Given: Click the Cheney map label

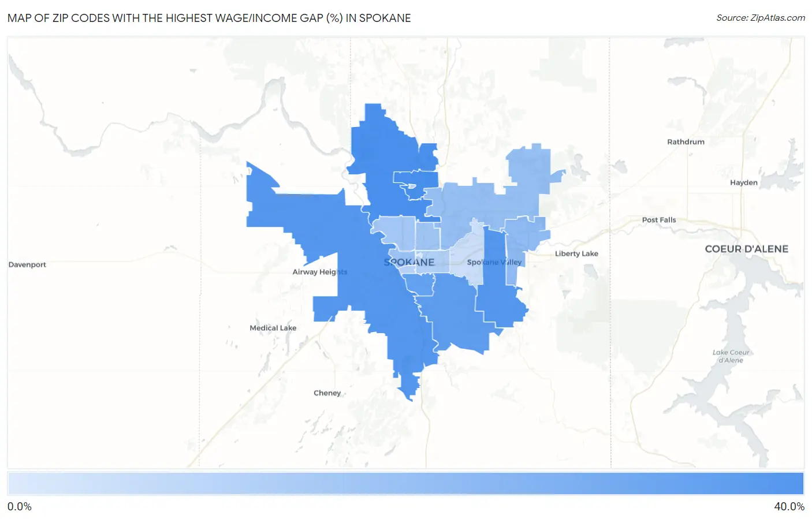Looking at the screenshot, I should pos(327,393).
